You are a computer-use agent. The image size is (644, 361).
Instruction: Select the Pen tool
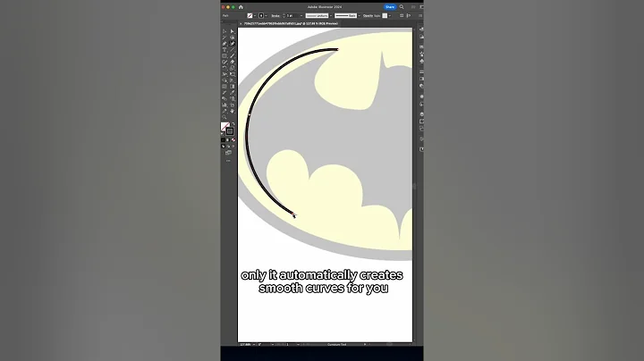click(x=225, y=44)
